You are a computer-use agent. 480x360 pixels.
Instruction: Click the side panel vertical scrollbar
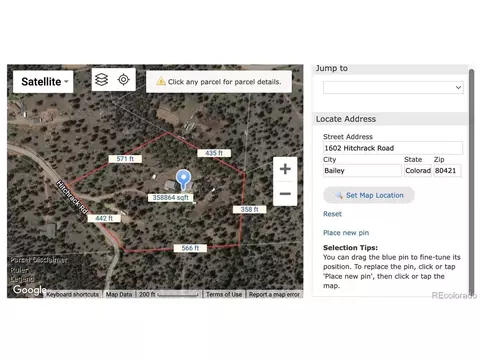(x=471, y=182)
